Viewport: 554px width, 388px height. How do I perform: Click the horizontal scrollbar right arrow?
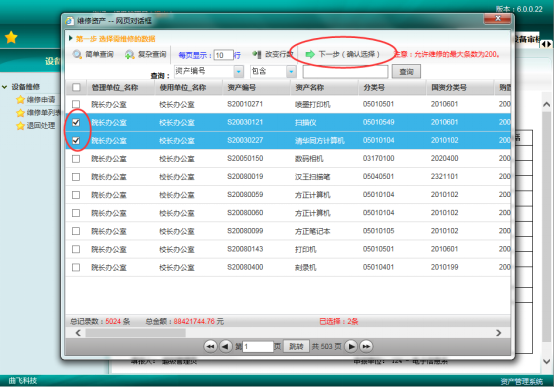[499, 333]
